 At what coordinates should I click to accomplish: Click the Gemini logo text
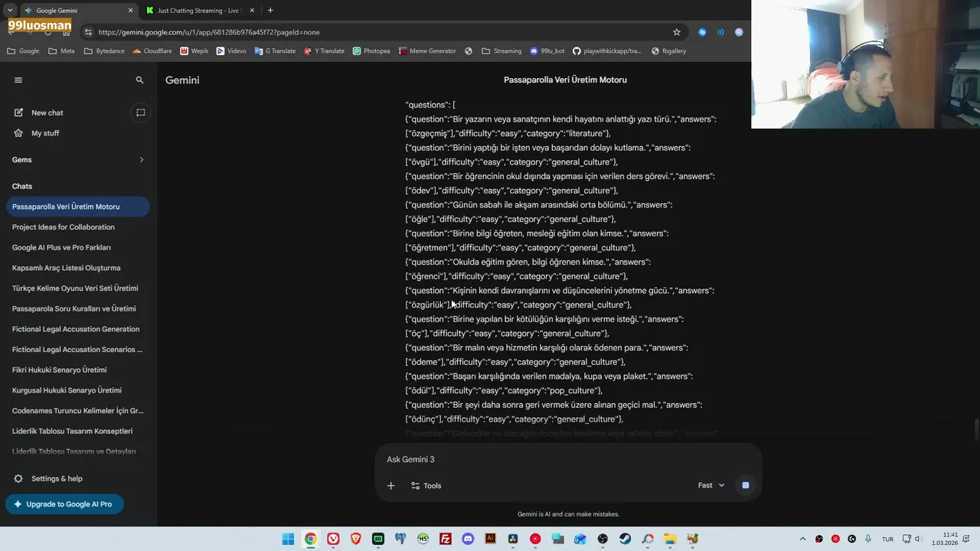click(x=182, y=80)
